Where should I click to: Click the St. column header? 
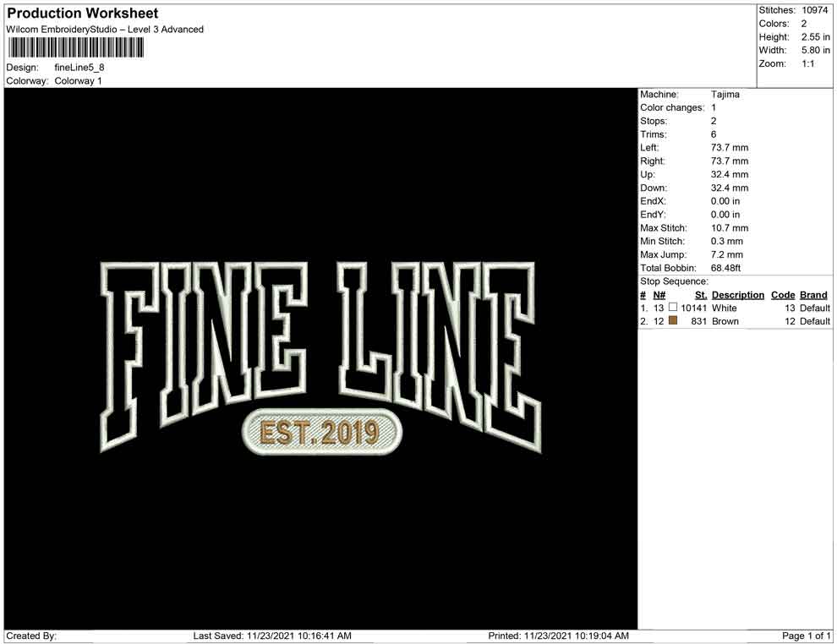(x=701, y=295)
